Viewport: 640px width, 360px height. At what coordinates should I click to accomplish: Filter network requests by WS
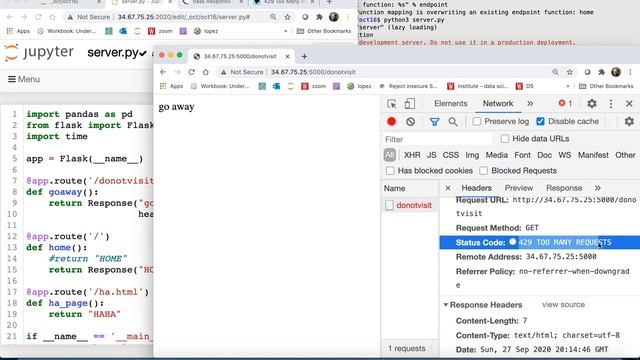(564, 155)
